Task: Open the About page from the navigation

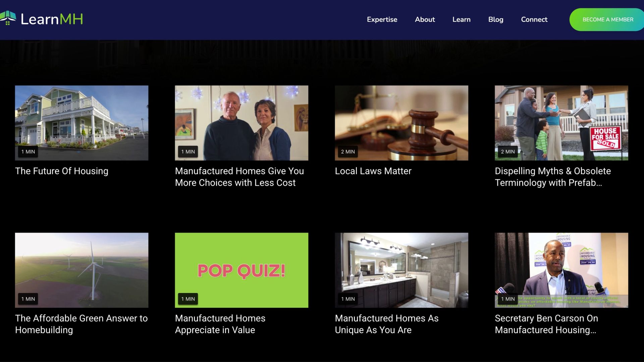Action: [425, 19]
